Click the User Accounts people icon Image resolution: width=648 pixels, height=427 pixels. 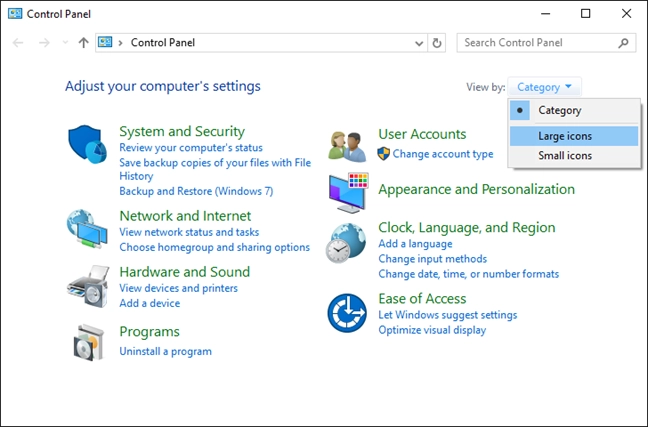347,146
